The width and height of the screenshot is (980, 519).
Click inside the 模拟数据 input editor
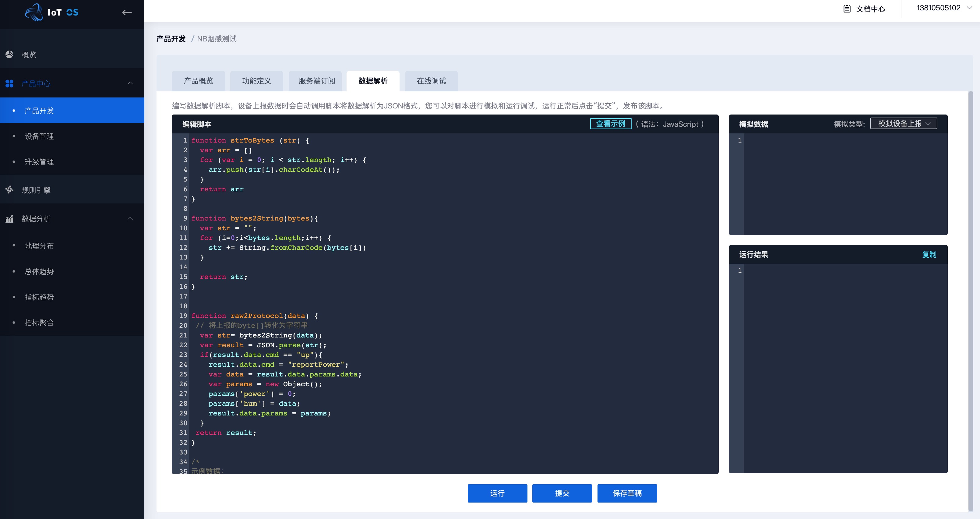(844, 183)
